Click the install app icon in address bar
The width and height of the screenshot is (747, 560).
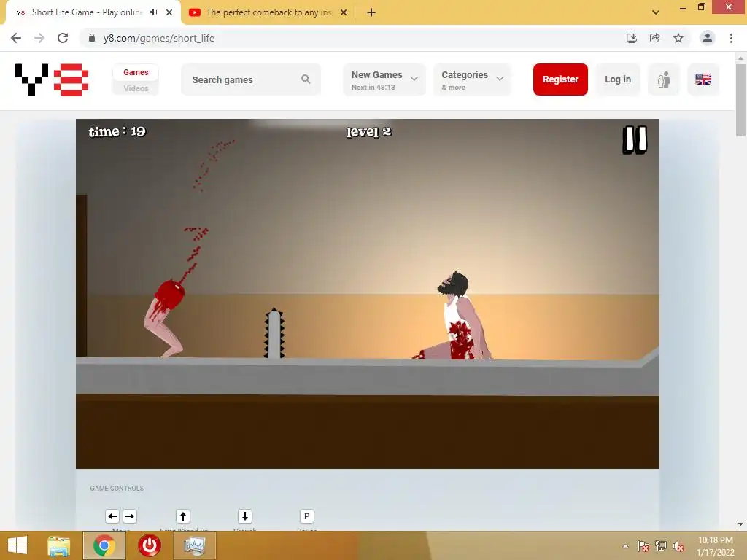[x=632, y=38]
